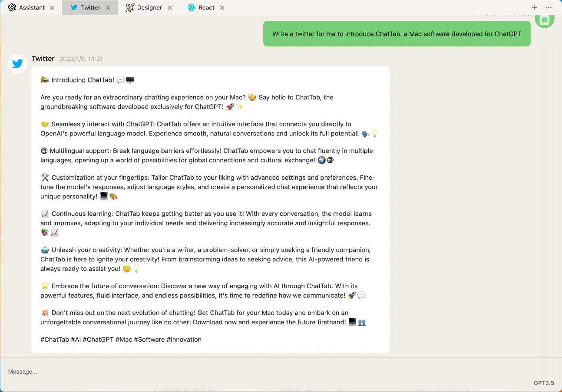Image resolution: width=562 pixels, height=392 pixels.
Task: Close the Twitter tab
Action: coord(109,8)
